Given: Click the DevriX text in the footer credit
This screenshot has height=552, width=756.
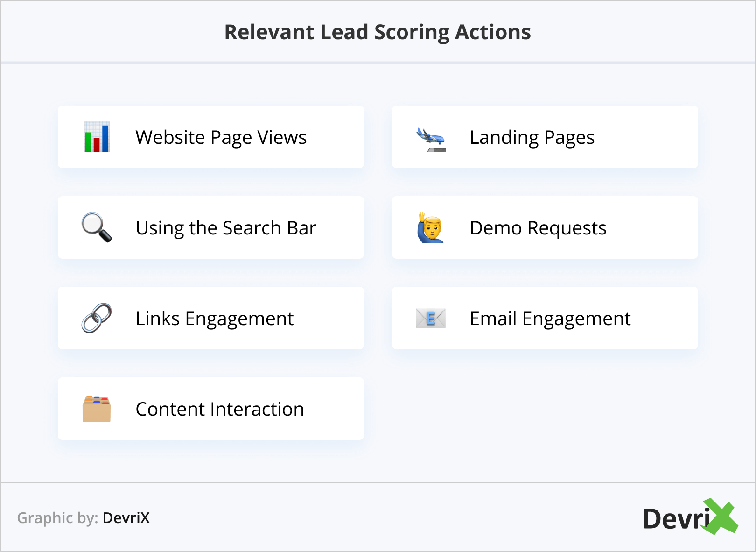Looking at the screenshot, I should (x=126, y=518).
